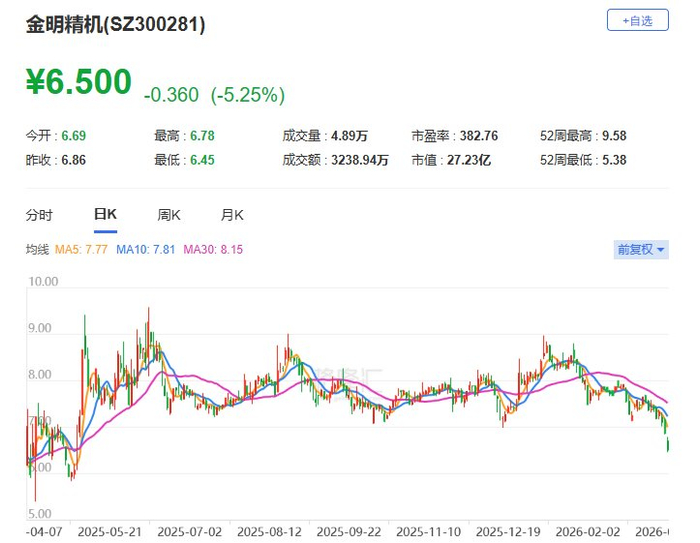700x543 pixels.
Task: Click 52周最低 value 5.38
Action: pyautogui.click(x=614, y=160)
